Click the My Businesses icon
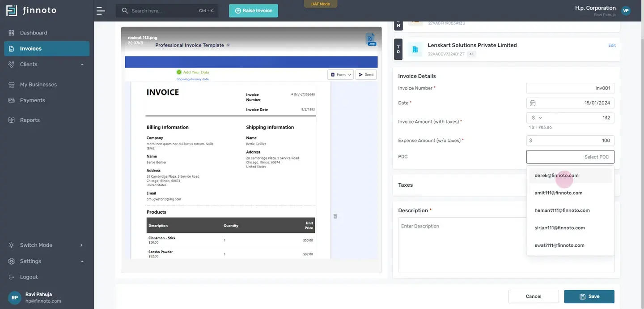The height and width of the screenshot is (309, 644). (12, 85)
